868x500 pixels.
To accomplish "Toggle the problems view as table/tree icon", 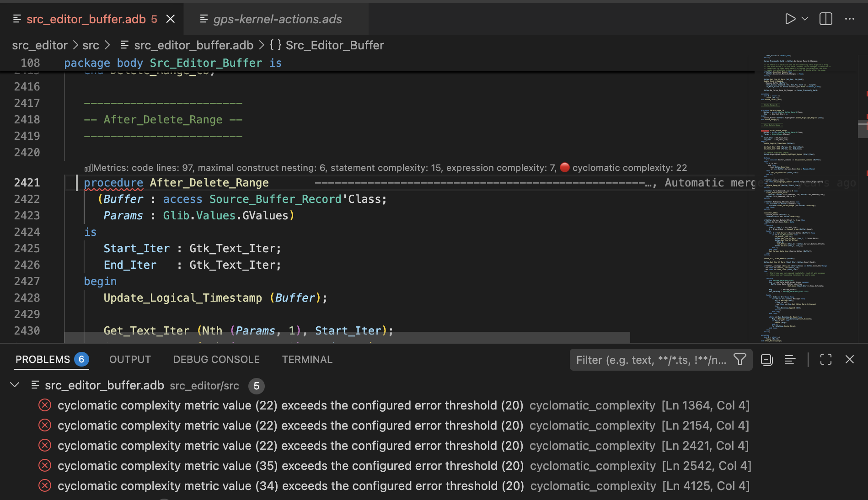I will click(x=790, y=360).
